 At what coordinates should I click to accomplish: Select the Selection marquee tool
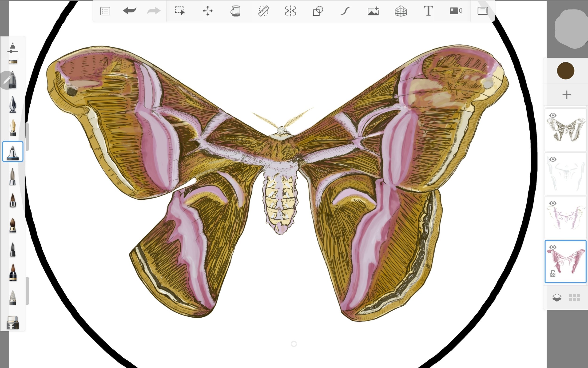[x=180, y=11]
